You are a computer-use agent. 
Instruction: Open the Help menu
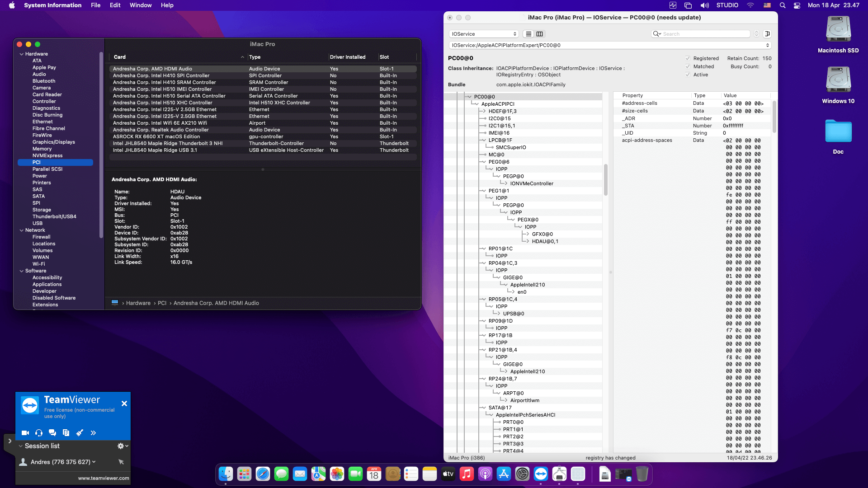[167, 5]
